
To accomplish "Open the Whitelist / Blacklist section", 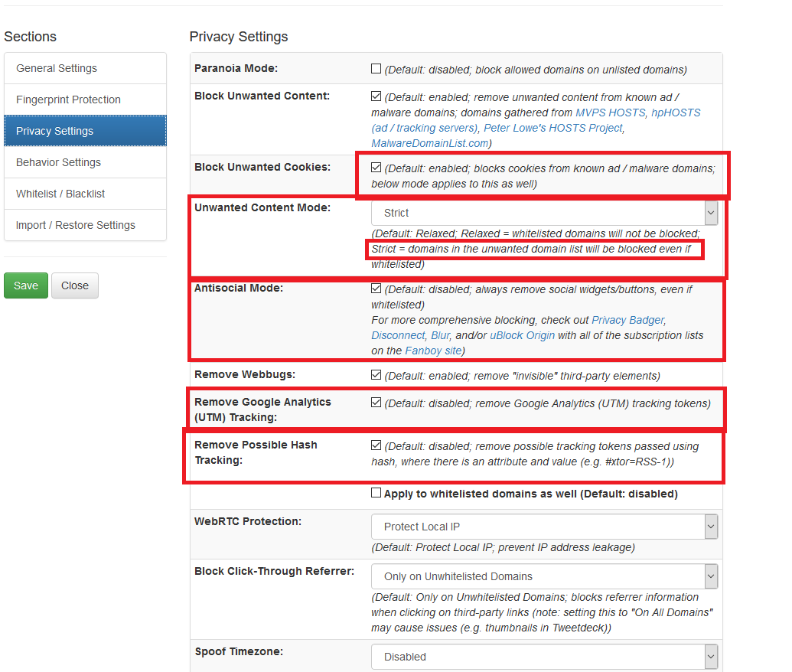I will (x=85, y=194).
